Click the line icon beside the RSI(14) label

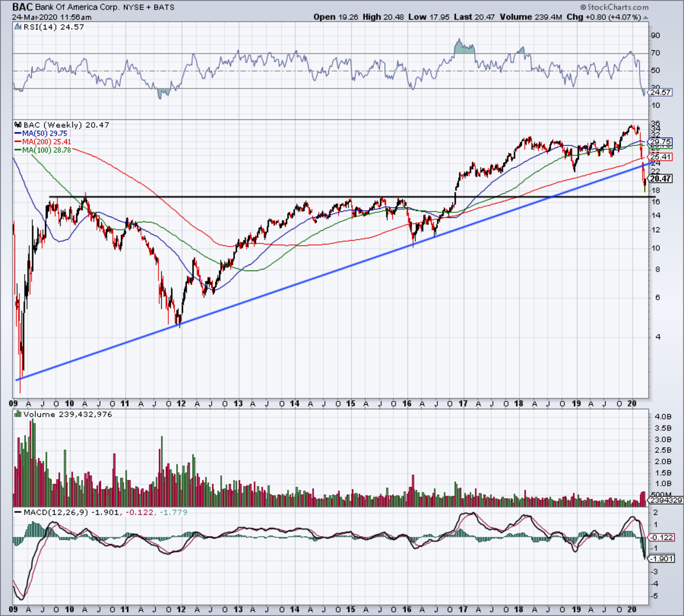(17, 27)
